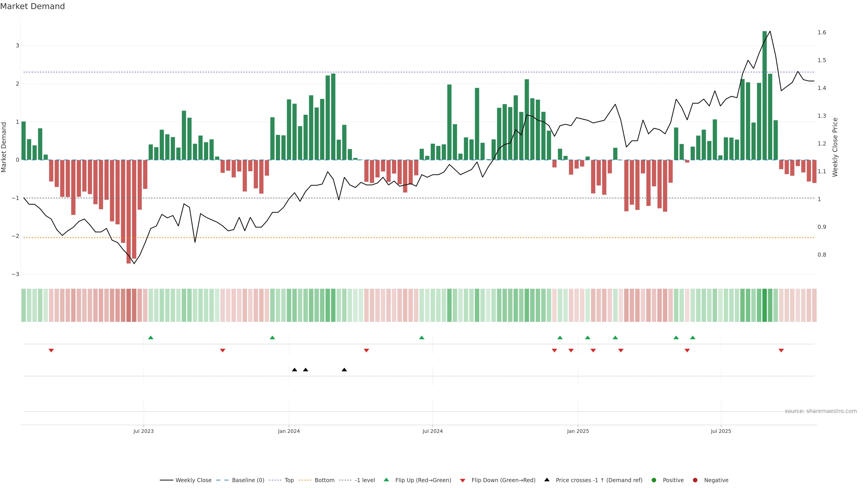Click the first green flip-up marker after Jul 2023
Viewport: 868px width, 488px height.
151,338
